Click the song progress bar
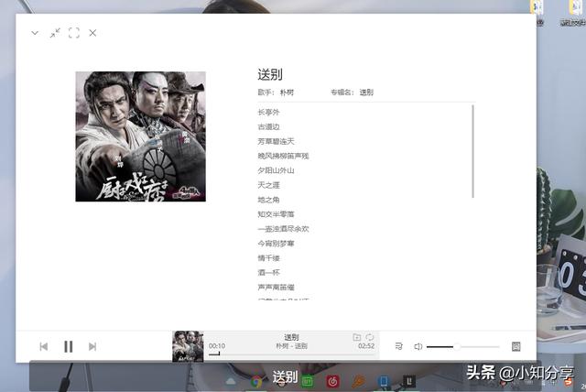The height and width of the screenshot is (392, 586). [291, 354]
